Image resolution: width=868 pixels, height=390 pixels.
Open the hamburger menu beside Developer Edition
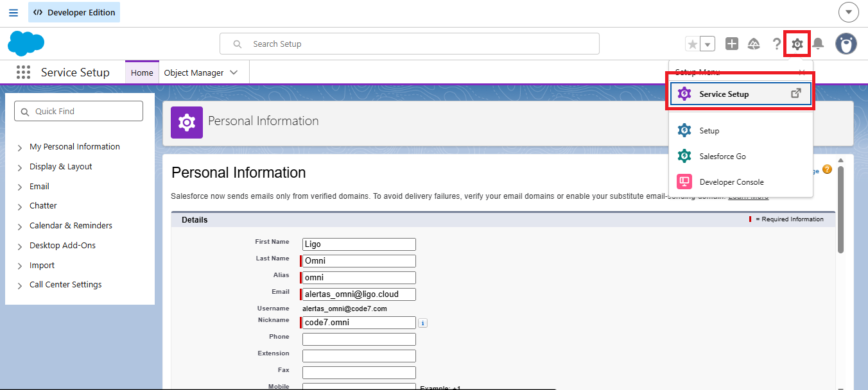[x=13, y=12]
